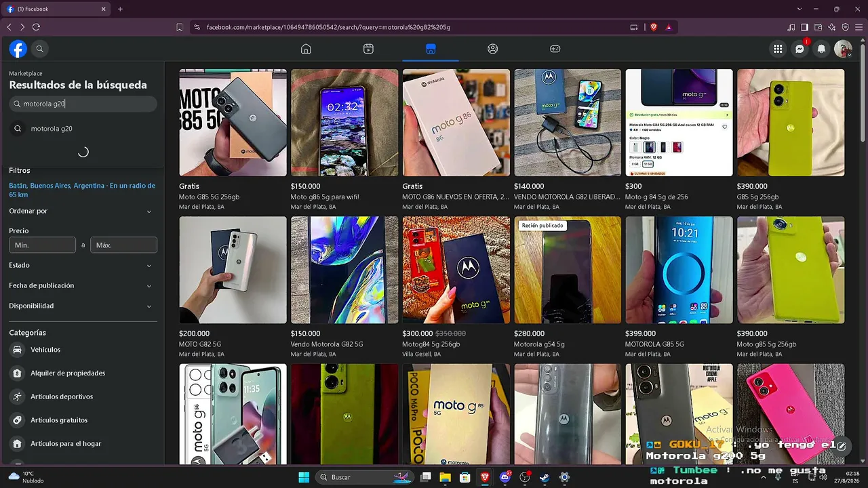
Task: Open the Groups tab icon
Action: [x=493, y=49]
